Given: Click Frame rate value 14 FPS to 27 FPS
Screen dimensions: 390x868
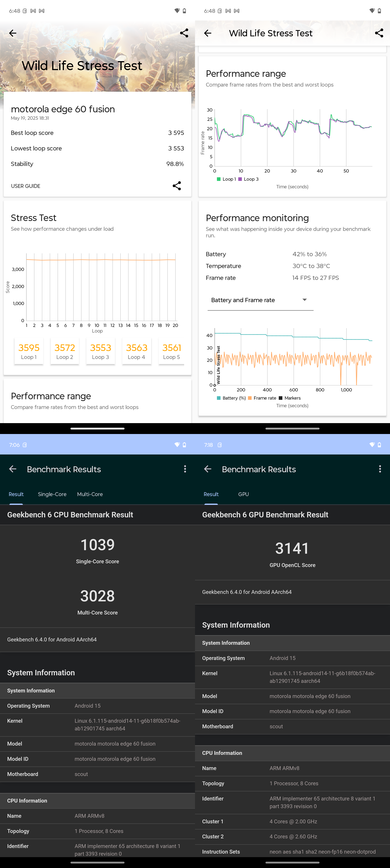Looking at the screenshot, I should [x=316, y=278].
